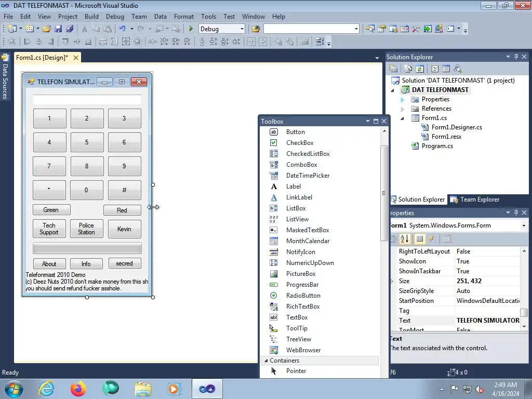Expand the Properties node in Solution Explorer
Image resolution: width=532 pixels, height=399 pixels.
[403, 100]
